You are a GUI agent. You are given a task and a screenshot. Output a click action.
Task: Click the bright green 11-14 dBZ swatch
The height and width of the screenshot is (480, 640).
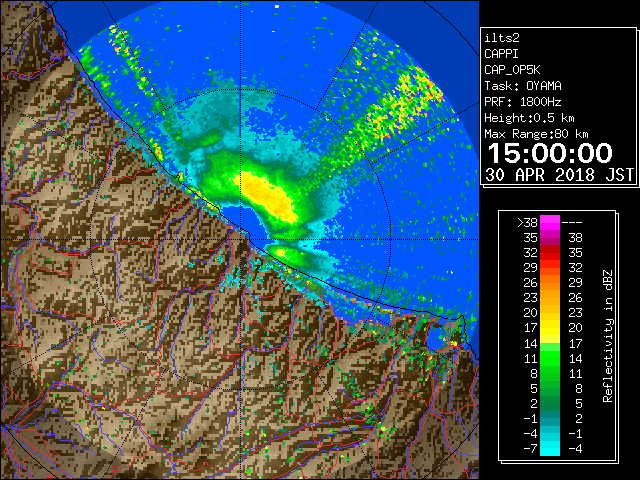550,358
